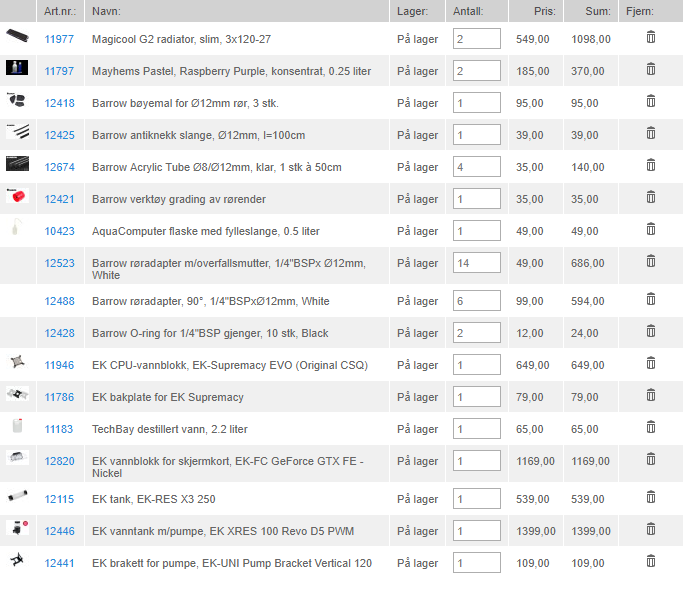Remove Barrow O-ring item
695x592 pixels.
650,331
